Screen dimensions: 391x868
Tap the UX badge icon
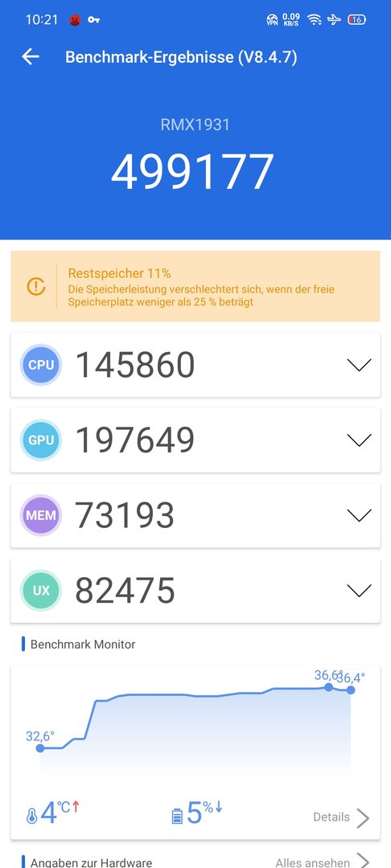coord(41,591)
